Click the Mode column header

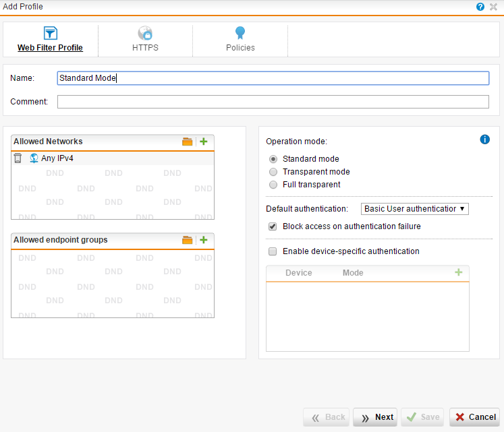click(x=353, y=273)
